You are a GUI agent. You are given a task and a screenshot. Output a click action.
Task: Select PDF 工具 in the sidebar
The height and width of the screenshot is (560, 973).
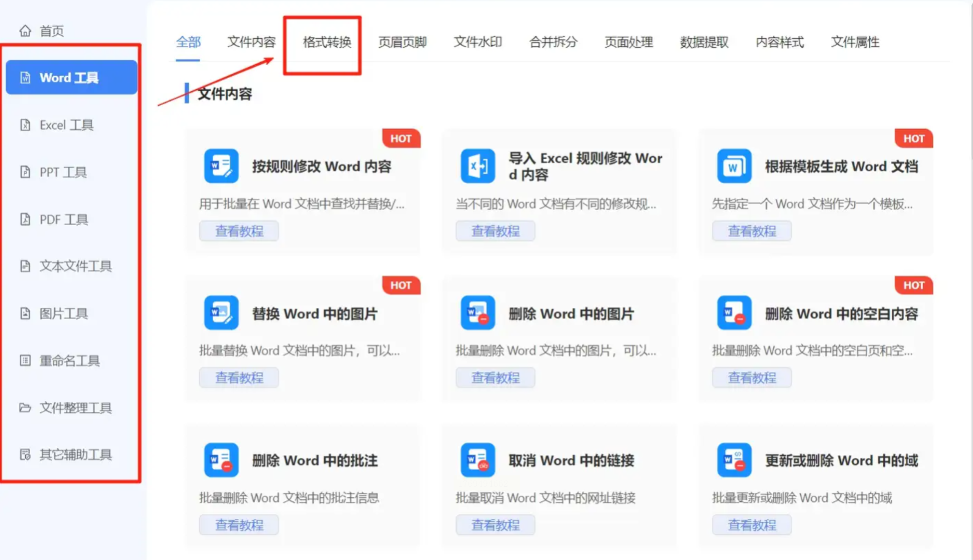pyautogui.click(x=64, y=219)
